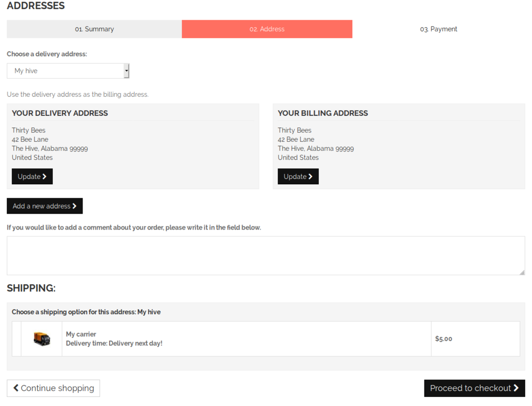
Task: Click the resize grip on the comment box
Action: tap(522, 272)
